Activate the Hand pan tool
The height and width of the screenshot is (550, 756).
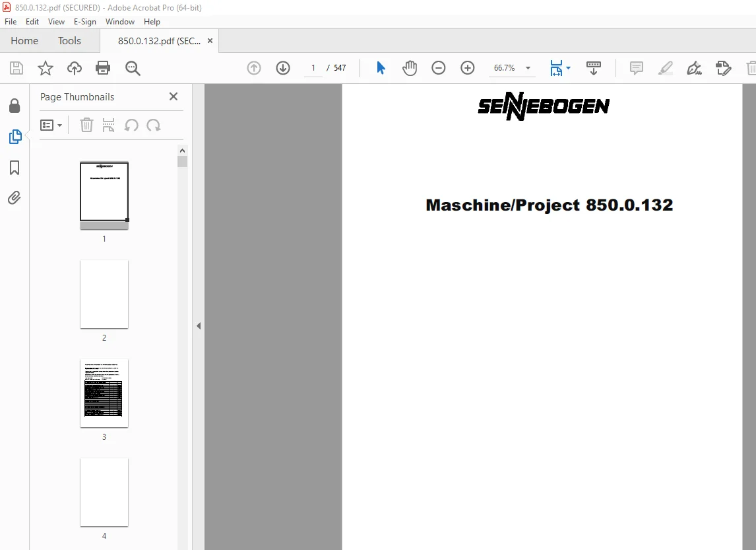[410, 68]
